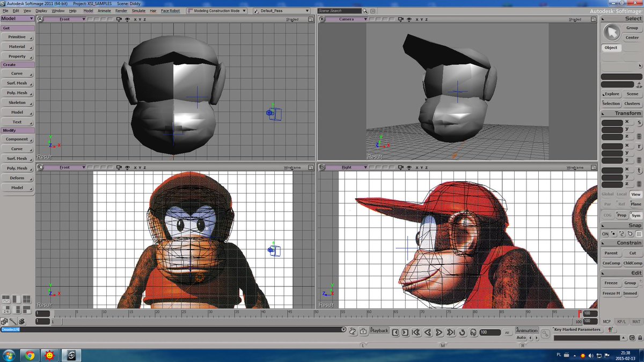Click the Scene Search input field

point(339,11)
